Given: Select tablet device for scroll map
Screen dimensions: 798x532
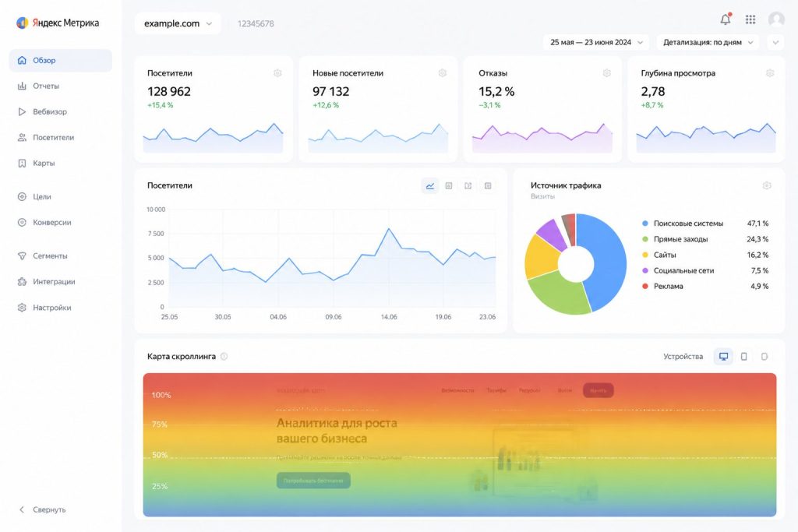Looking at the screenshot, I should 744,357.
